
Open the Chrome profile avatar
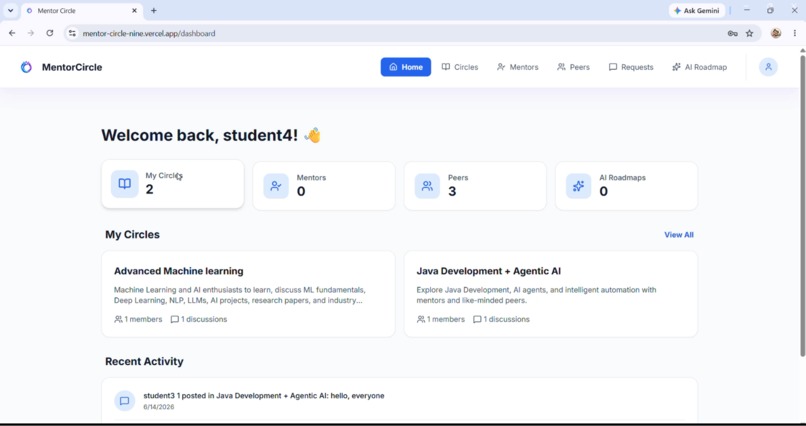(776, 33)
